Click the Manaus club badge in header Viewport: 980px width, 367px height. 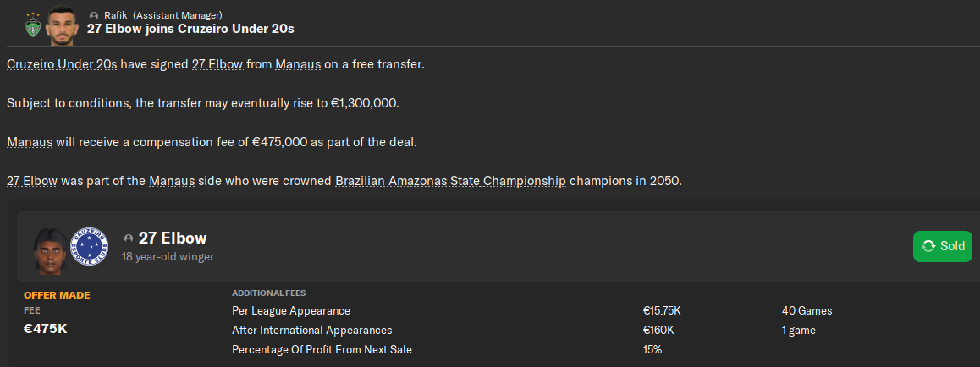coord(32,25)
